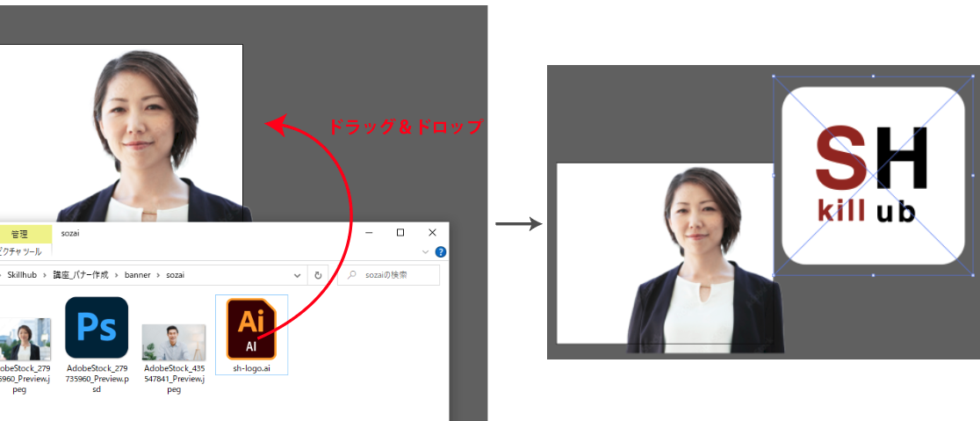
Task: Refresh the sozai folder view
Action: pos(318,274)
